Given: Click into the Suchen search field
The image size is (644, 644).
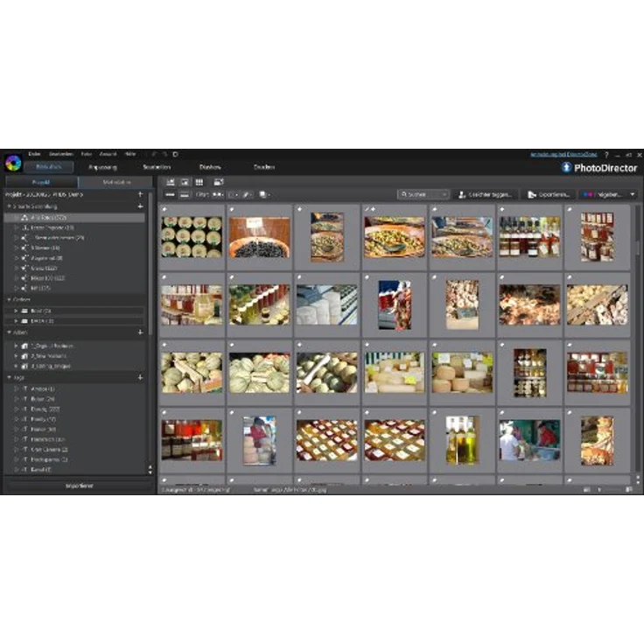Looking at the screenshot, I should coord(423,194).
